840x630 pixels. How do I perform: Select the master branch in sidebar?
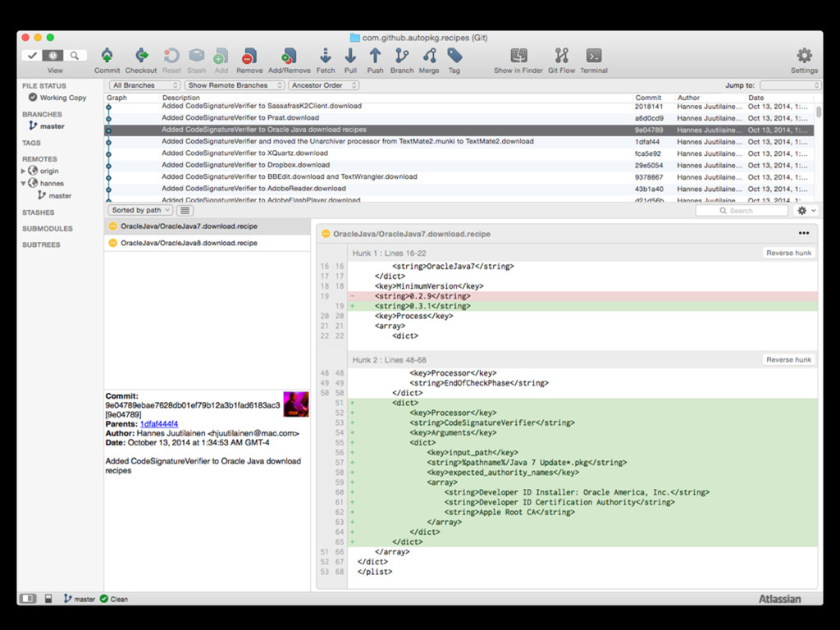(x=52, y=126)
